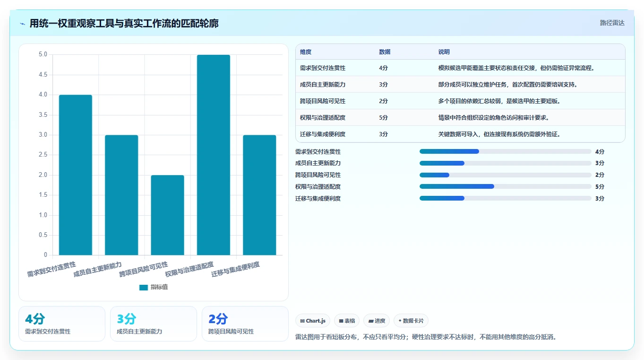Click the 说明 column header

click(x=444, y=52)
